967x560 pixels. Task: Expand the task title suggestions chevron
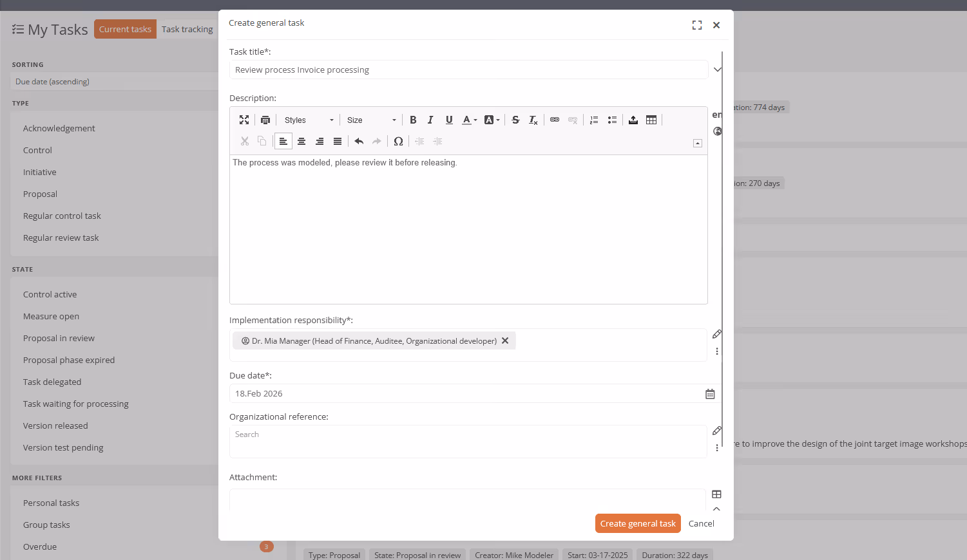(x=717, y=70)
